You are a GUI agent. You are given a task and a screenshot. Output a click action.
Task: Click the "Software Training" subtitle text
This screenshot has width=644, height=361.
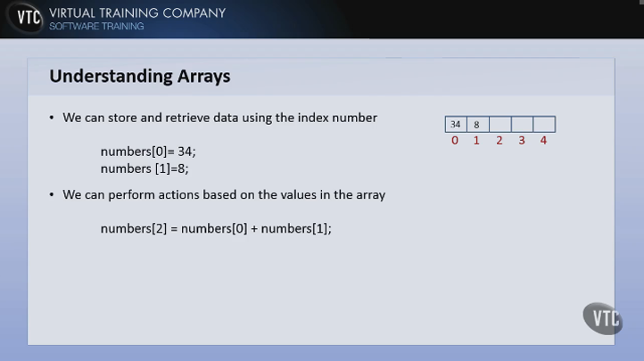tap(96, 27)
